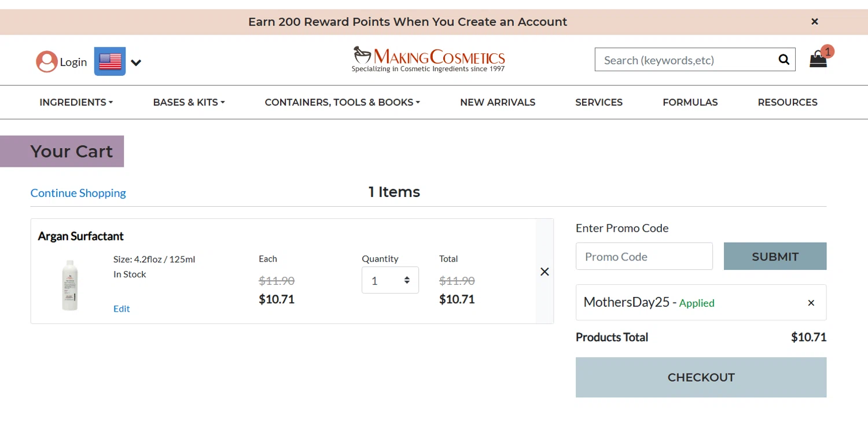Edit the Argan Surfactant cart item
Viewport: 868px width, 425px height.
(x=122, y=309)
